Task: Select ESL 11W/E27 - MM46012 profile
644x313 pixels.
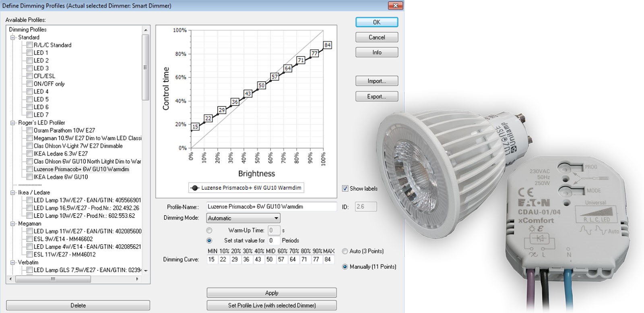Action: tap(64, 255)
